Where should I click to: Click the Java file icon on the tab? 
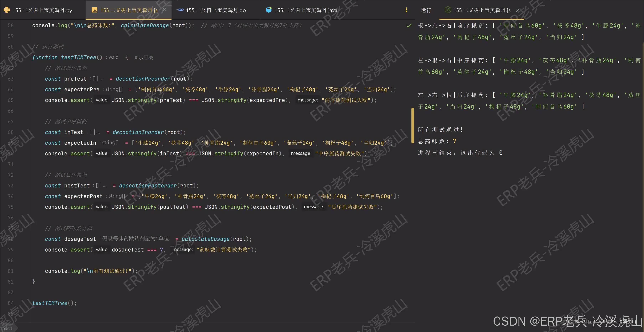[x=269, y=10]
